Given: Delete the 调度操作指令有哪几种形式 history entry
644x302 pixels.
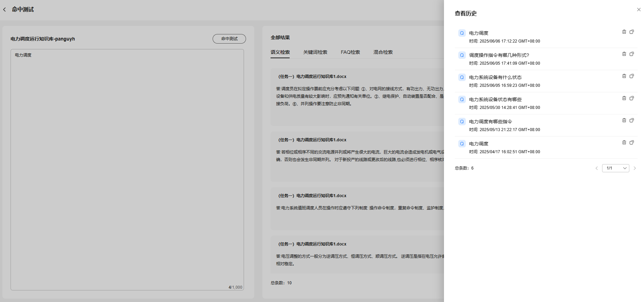Looking at the screenshot, I should coord(624,54).
